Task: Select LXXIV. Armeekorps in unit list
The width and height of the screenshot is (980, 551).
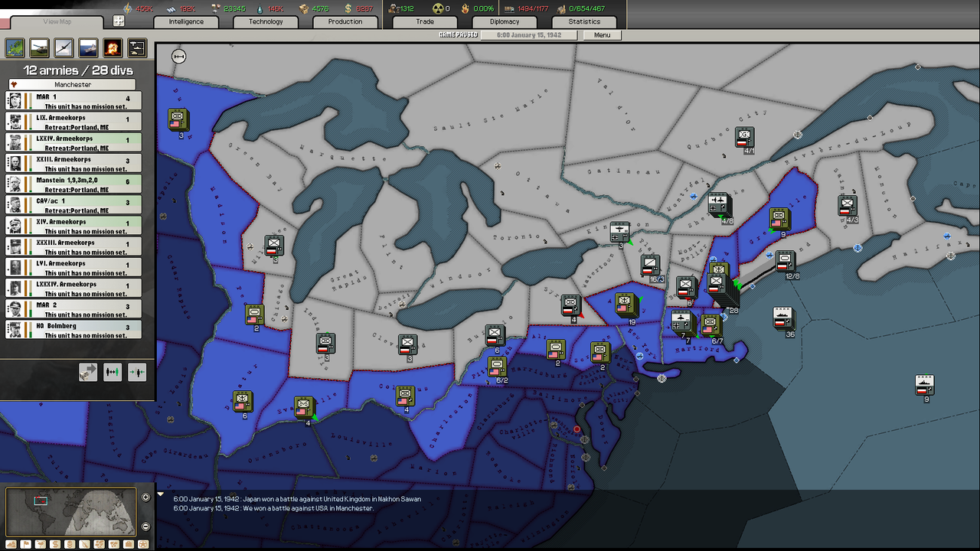Action: (73, 142)
